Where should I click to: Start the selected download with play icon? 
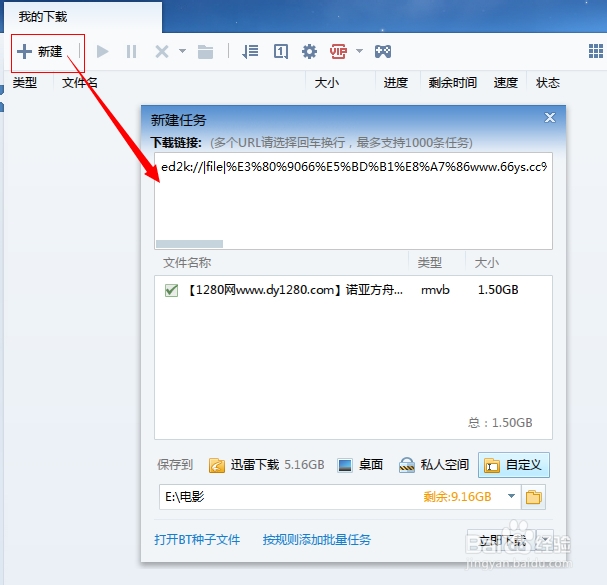103,51
